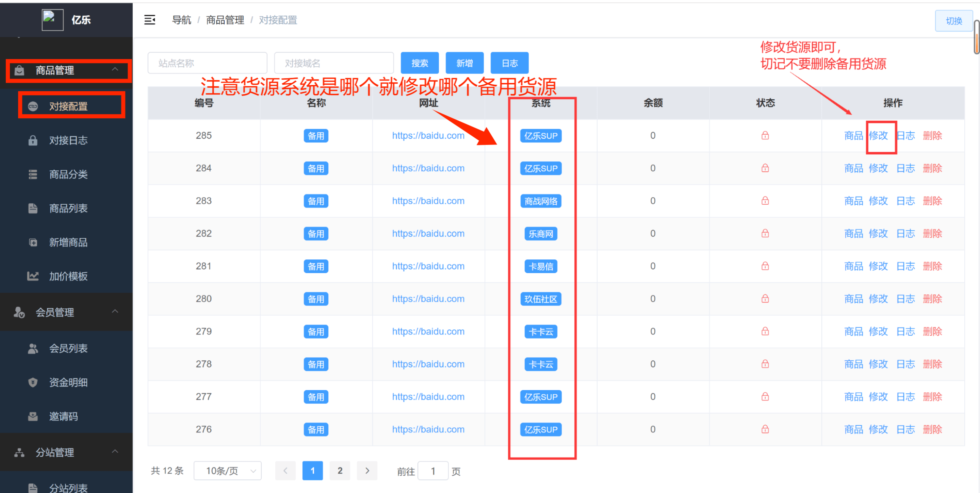Click the 资金明细 shield icon
Viewport: 980px width, 493px height.
pos(33,382)
